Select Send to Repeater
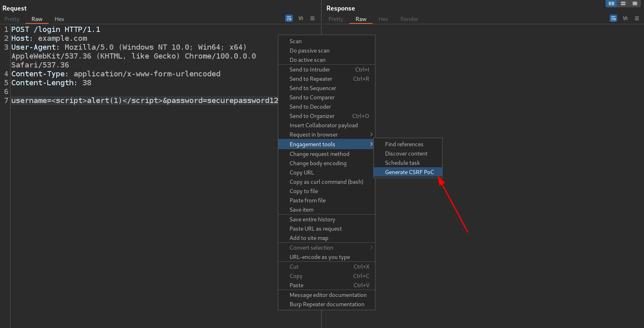The image size is (644, 328). [x=326, y=79]
